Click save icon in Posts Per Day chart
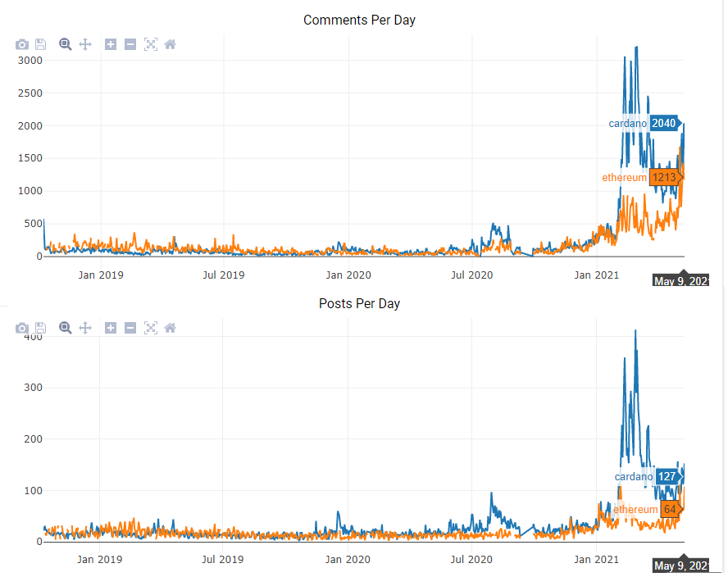728x577 pixels. point(41,328)
